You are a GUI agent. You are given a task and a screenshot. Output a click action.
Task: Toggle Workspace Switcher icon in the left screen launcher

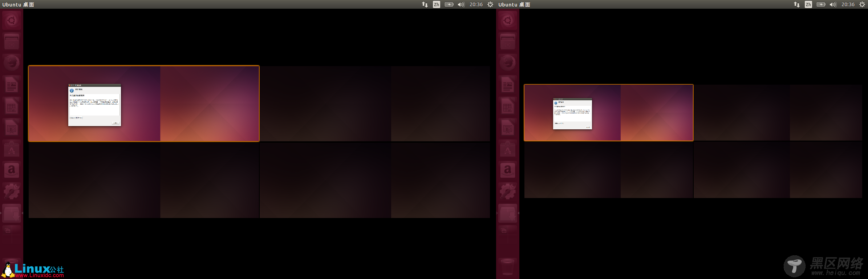click(12, 234)
